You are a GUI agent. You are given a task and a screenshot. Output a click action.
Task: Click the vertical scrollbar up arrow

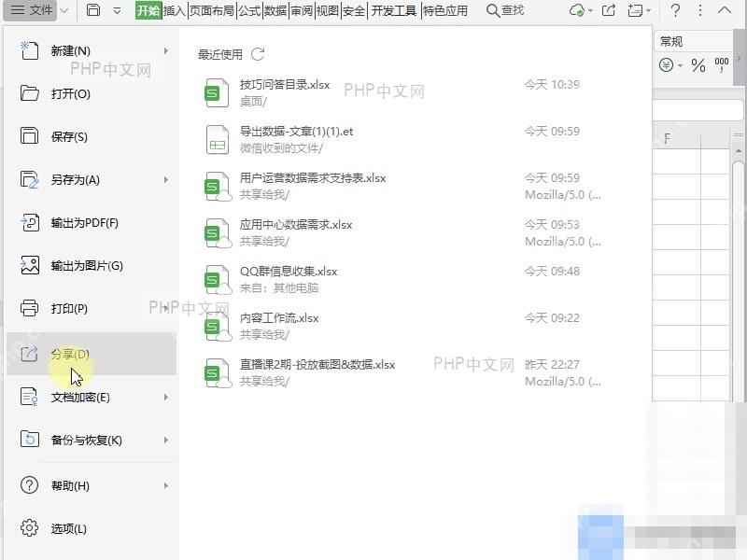coord(739,151)
